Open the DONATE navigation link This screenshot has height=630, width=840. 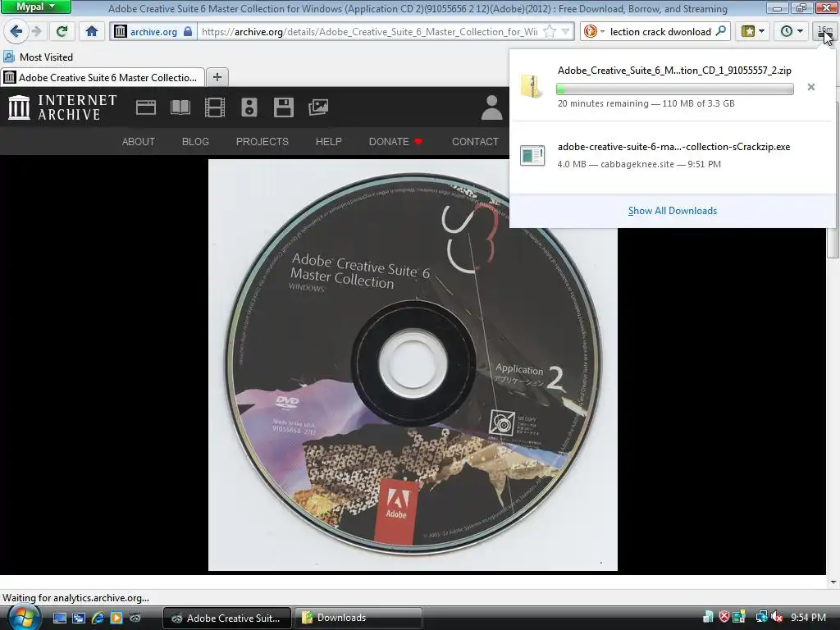[395, 141]
